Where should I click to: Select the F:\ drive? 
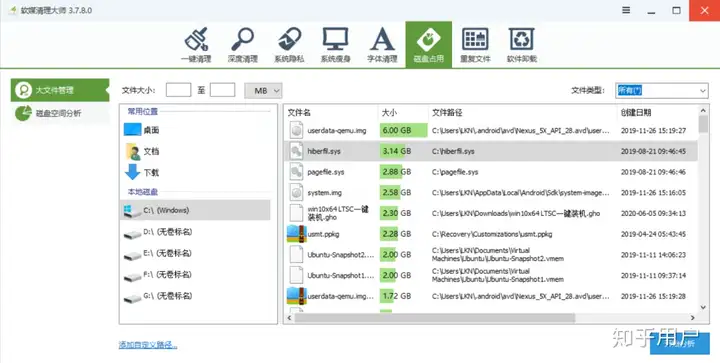(x=195, y=274)
